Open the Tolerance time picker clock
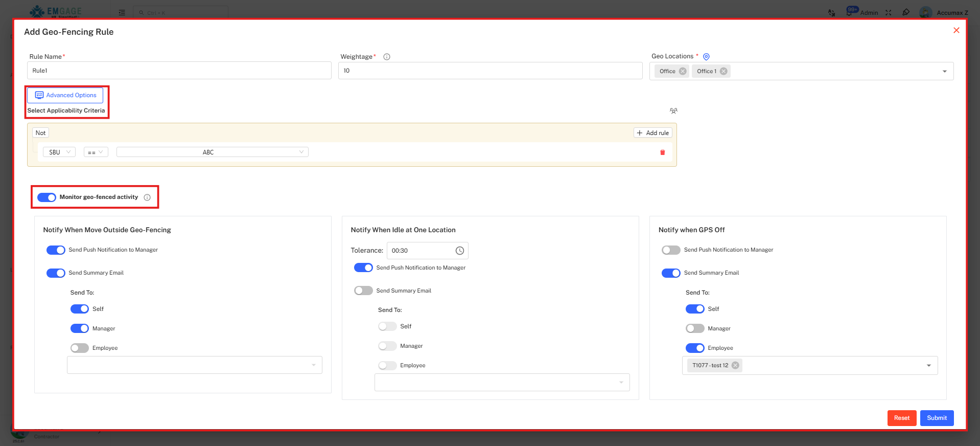 [x=459, y=251]
